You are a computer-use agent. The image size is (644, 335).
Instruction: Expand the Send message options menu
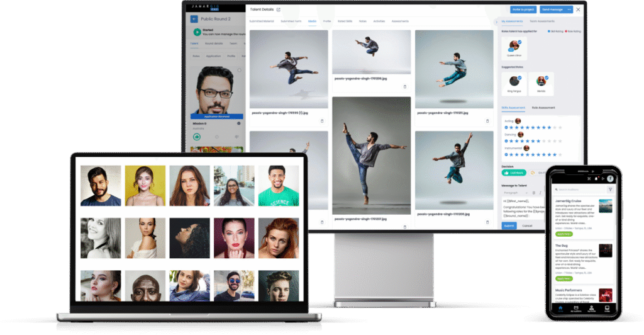(x=569, y=9)
